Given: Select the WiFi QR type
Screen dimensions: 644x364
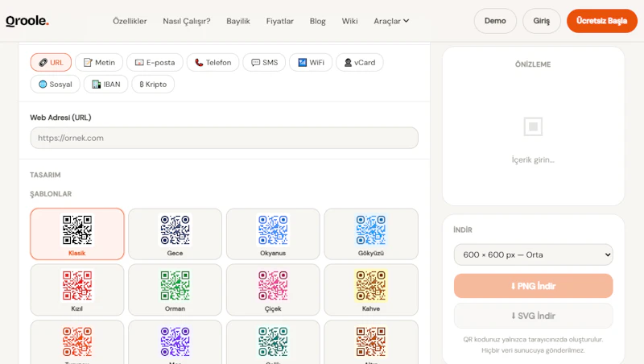Looking at the screenshot, I should click(x=311, y=63).
